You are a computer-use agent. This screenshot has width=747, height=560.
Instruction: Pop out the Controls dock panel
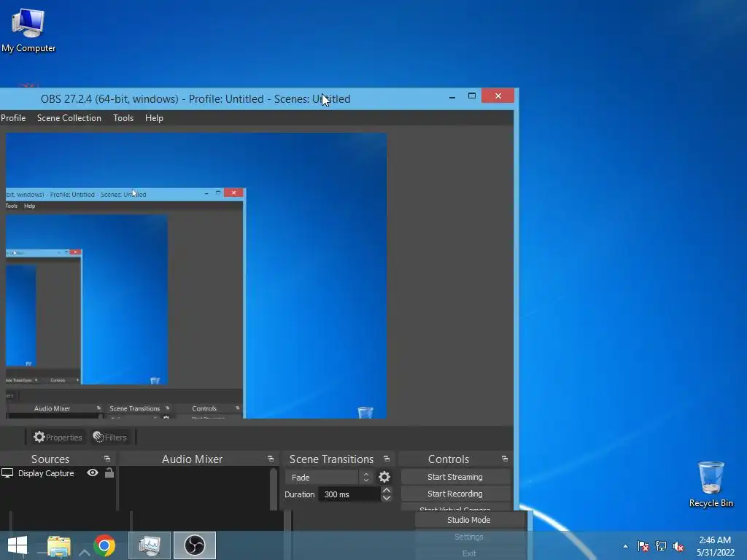[505, 459]
